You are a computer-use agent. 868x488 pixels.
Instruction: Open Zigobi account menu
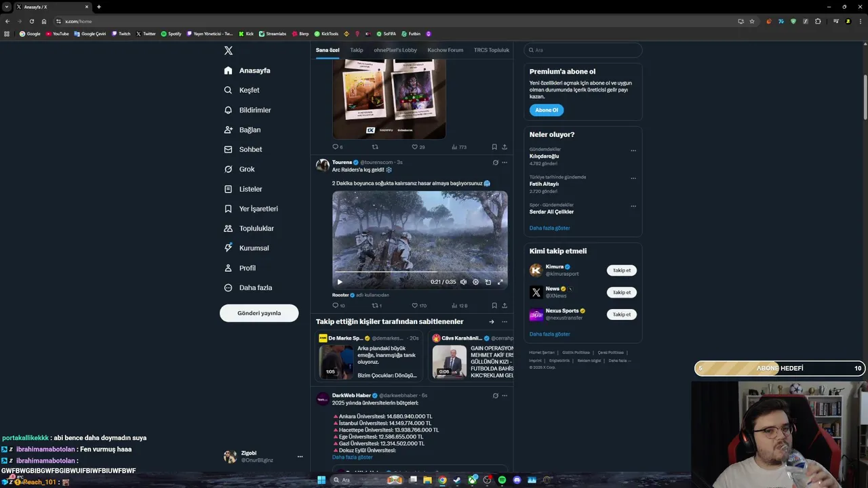[263, 457]
